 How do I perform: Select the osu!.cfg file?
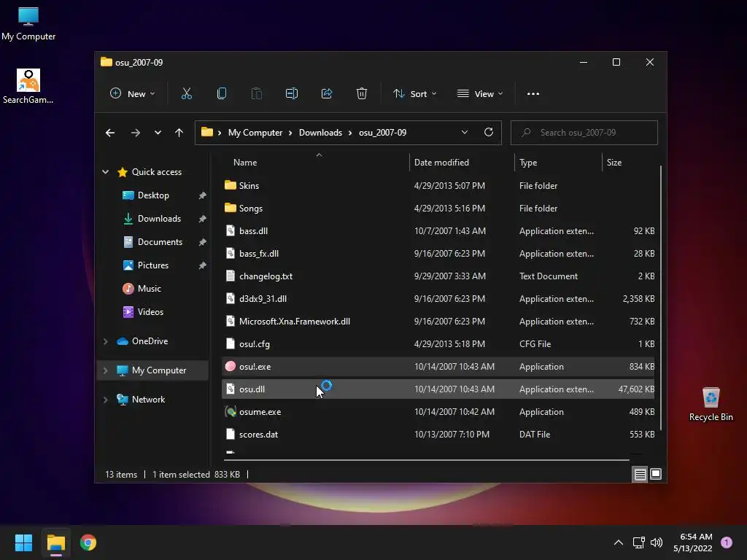pos(438,344)
